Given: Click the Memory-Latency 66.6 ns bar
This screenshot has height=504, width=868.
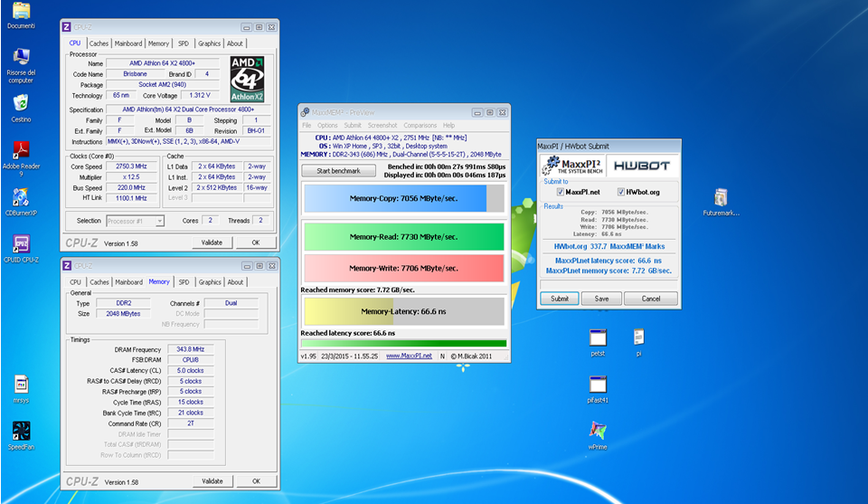Looking at the screenshot, I should (x=404, y=311).
